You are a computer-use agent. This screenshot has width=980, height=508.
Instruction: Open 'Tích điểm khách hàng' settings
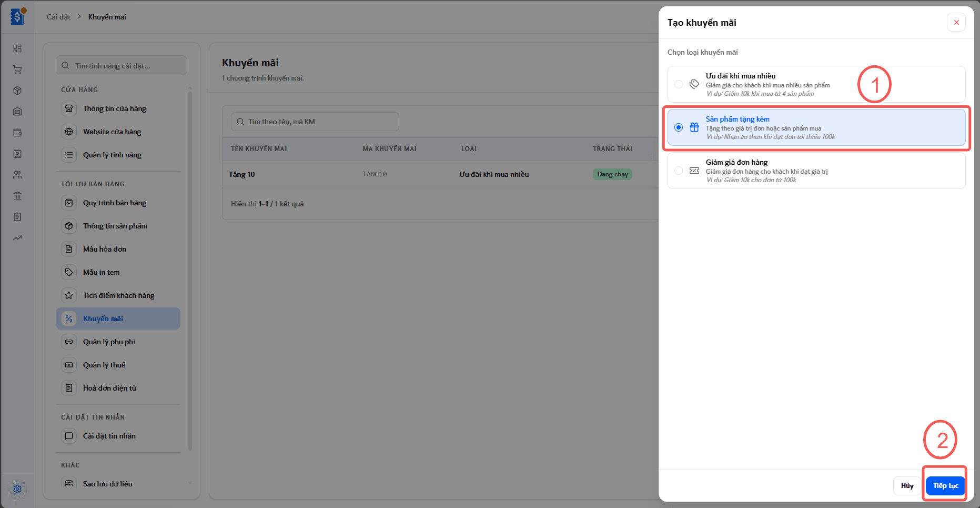118,295
